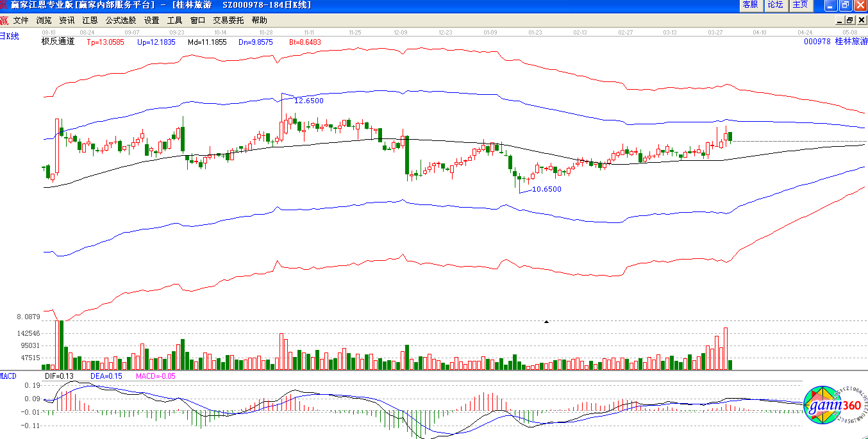Click the DIF=0.13 value
The image size is (868, 439).
(x=59, y=376)
